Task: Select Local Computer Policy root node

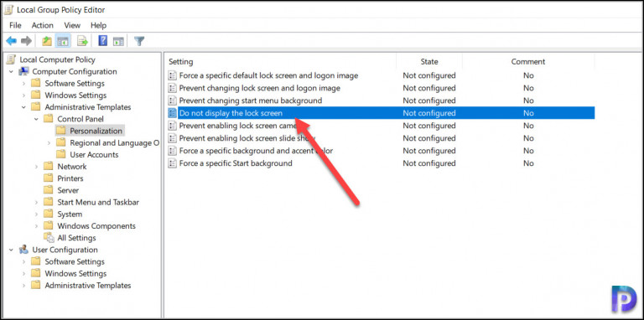Action: [57, 59]
